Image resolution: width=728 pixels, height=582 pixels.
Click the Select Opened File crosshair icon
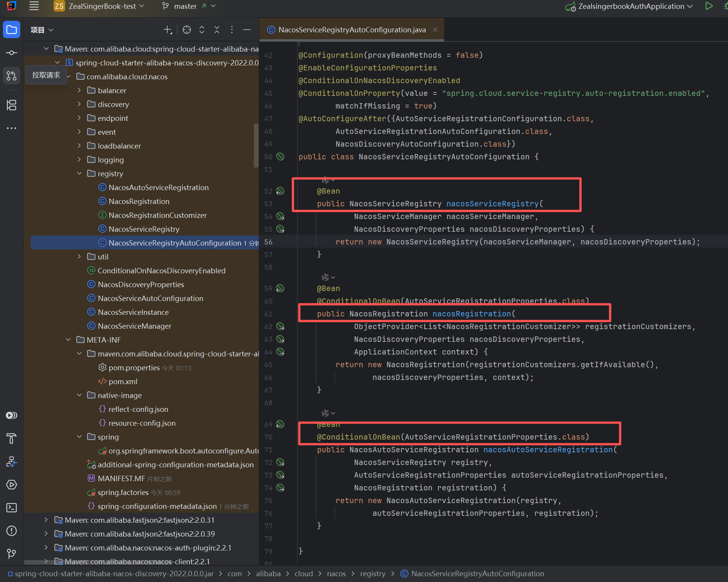[187, 30]
